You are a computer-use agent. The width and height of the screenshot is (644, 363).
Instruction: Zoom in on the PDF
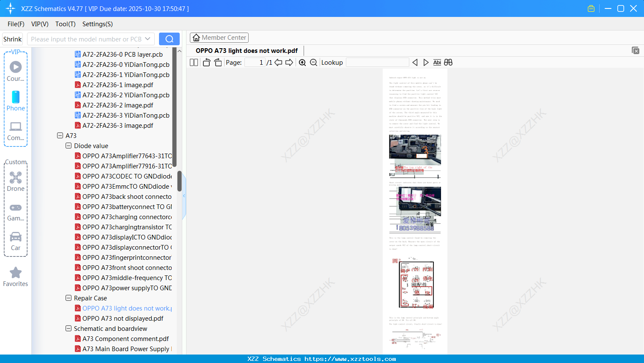coord(302,62)
